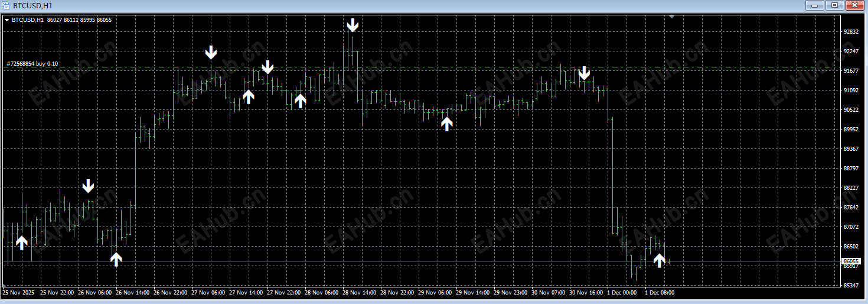Click the 26 Nov 14:00 time label
Image resolution: width=868 pixels, height=304 pixels.
point(133,293)
